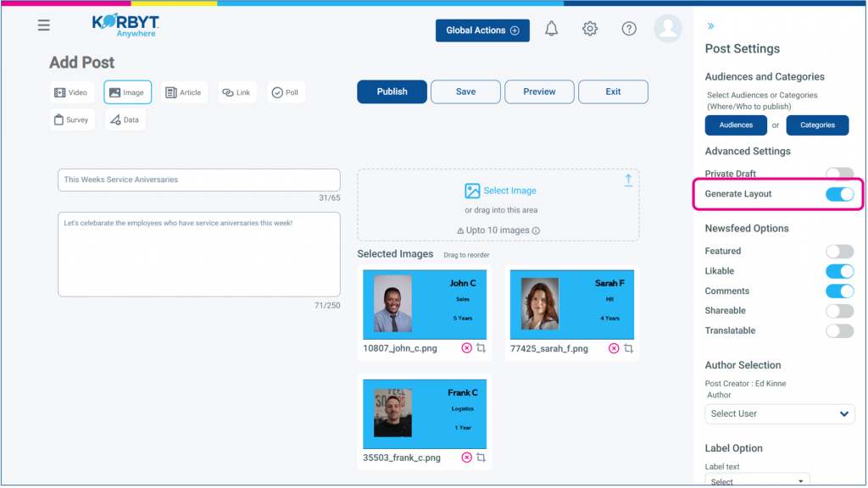Open the Label text Select dropdown
Image resolution: width=868 pixels, height=488 pixels.
point(757,480)
